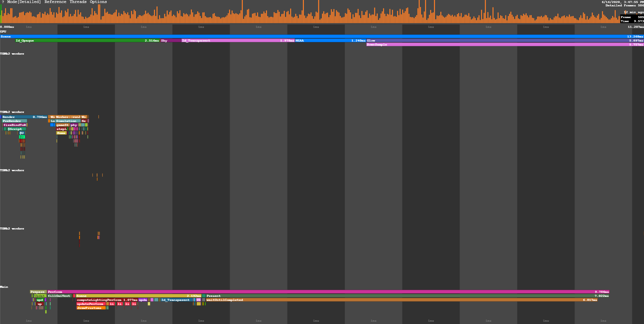The width and height of the screenshot is (644, 324).
Task: Select the blue MSAA GPU bar
Action: (x=330, y=41)
